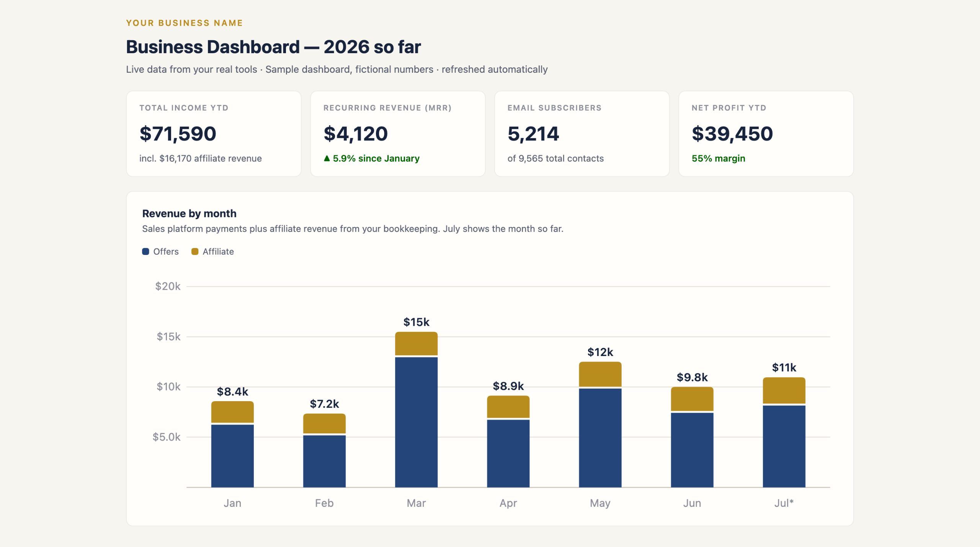Screen dimensions: 980x547
Task: Click the 'Revenue by month' chart title
Action: click(189, 214)
